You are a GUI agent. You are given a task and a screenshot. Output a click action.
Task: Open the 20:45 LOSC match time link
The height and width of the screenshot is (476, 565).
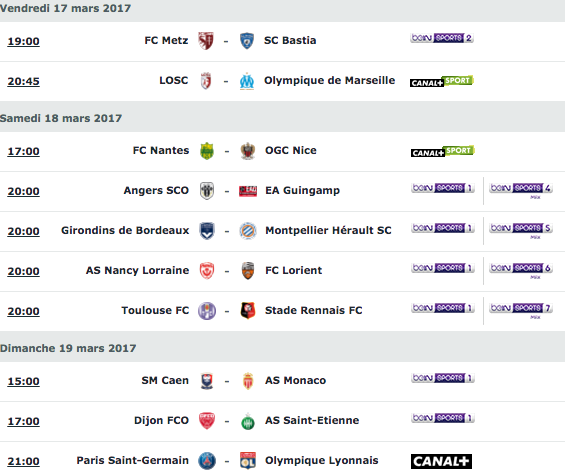23,81
